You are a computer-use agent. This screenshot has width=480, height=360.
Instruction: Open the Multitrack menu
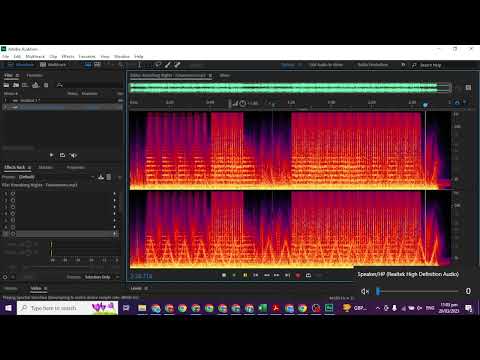coord(35,56)
